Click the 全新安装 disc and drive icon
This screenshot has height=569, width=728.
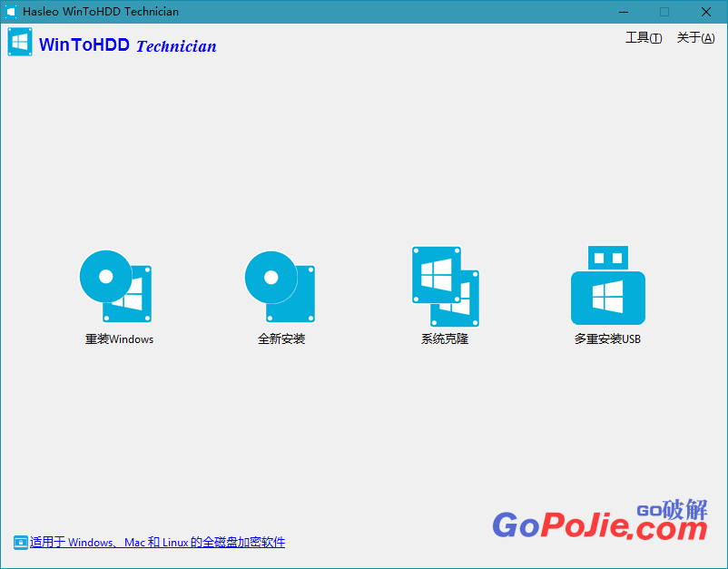point(280,287)
